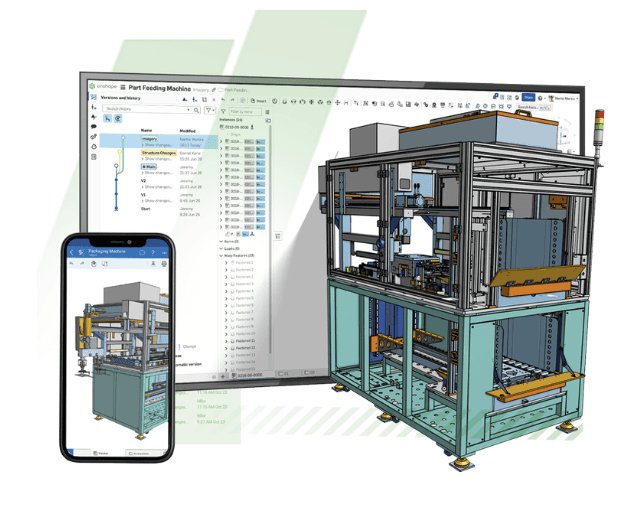This screenshot has width=636, height=524.
Task: Open the Versions and history sidebar icon
Action: 94,97
